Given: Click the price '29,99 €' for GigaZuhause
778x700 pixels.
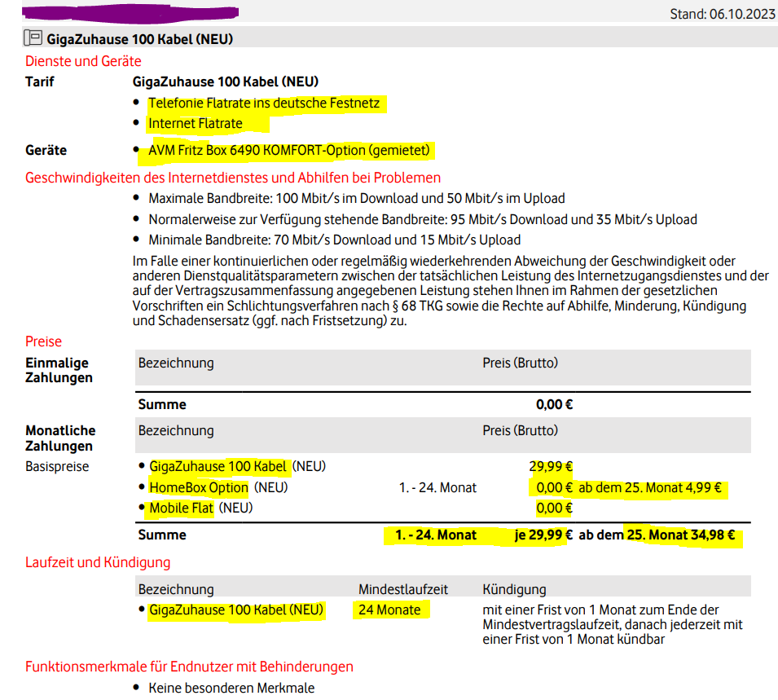Looking at the screenshot, I should click(x=551, y=467).
